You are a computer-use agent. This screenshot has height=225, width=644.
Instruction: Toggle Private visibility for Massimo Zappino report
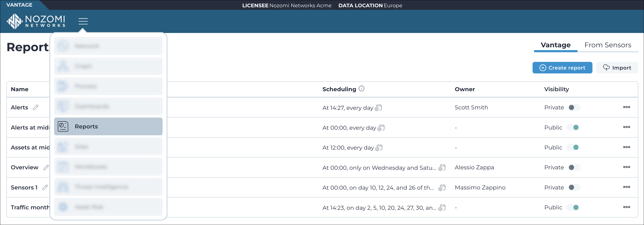point(574,188)
